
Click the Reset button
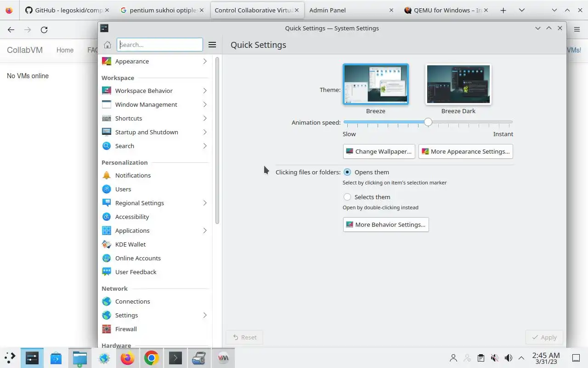[x=244, y=337]
